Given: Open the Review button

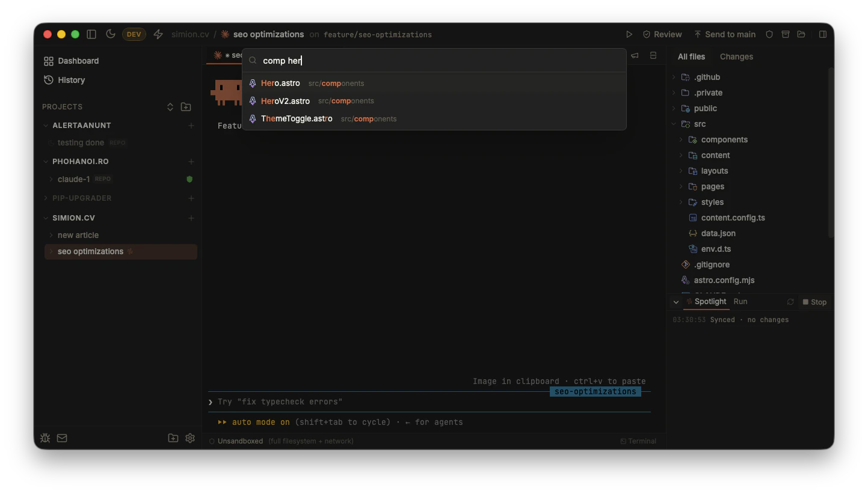Looking at the screenshot, I should coord(662,34).
